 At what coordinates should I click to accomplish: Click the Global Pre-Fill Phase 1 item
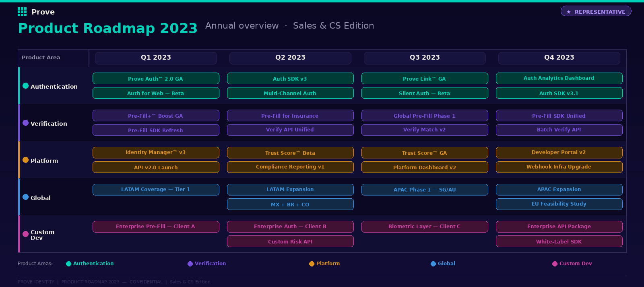pos(425,116)
